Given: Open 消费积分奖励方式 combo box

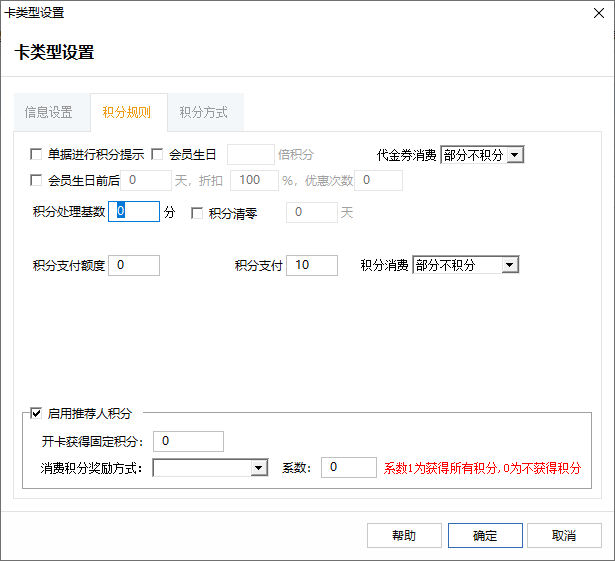Looking at the screenshot, I should click(x=210, y=468).
